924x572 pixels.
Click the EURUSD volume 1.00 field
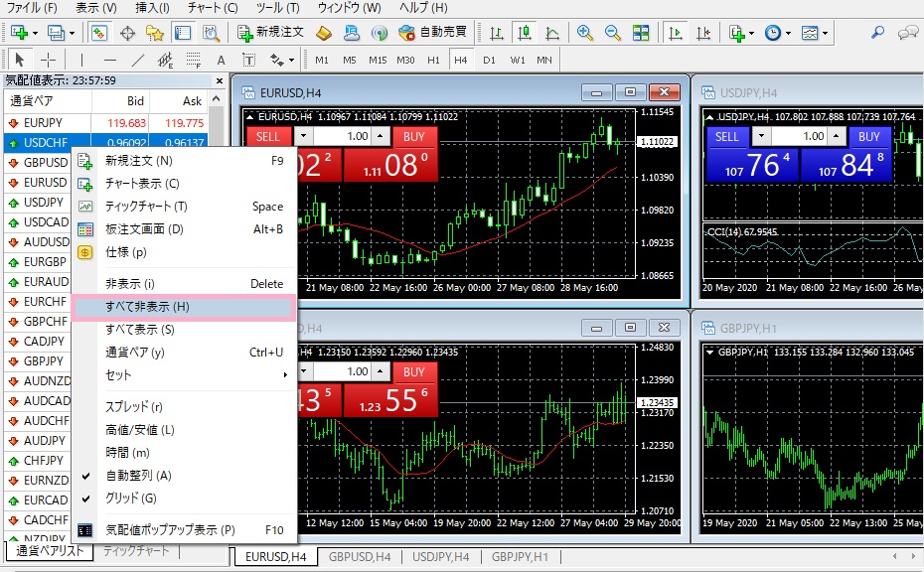343,137
